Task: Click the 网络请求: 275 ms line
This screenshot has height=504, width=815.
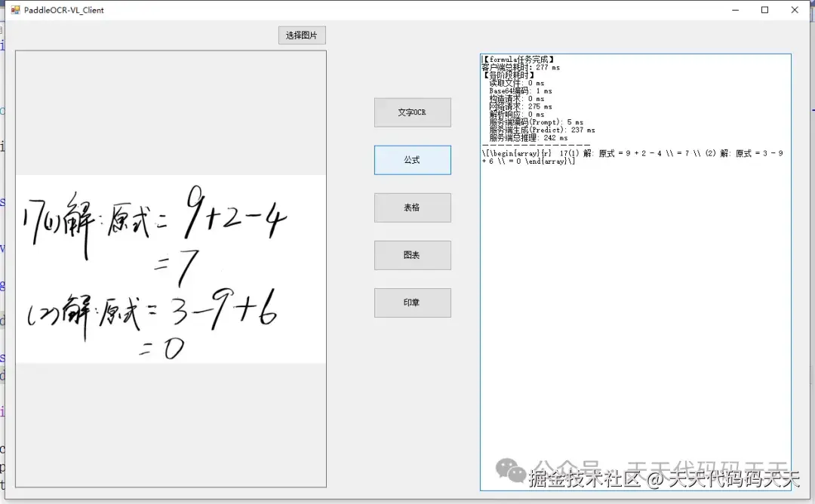Action: tap(521, 106)
